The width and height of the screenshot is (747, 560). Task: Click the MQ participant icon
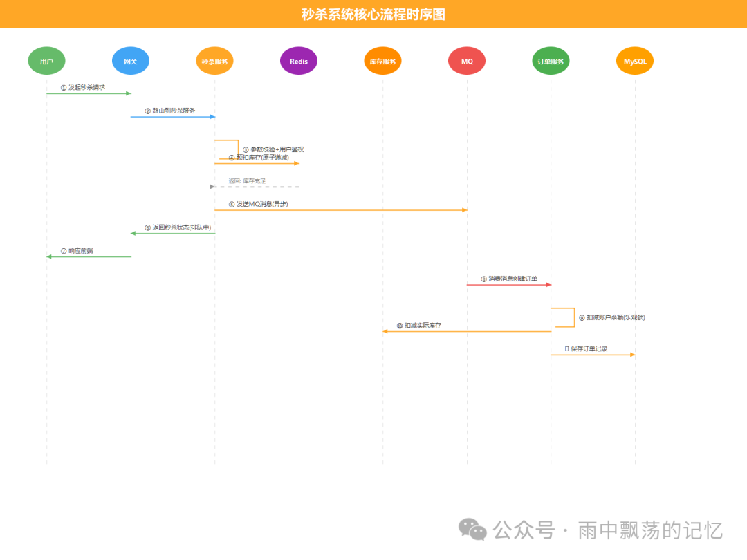pyautogui.click(x=466, y=61)
